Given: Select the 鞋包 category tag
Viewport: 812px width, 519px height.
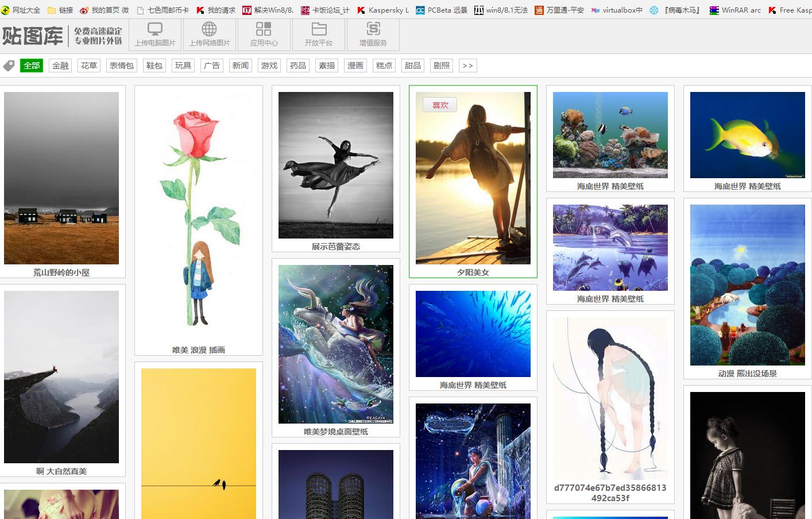Looking at the screenshot, I should click(154, 66).
